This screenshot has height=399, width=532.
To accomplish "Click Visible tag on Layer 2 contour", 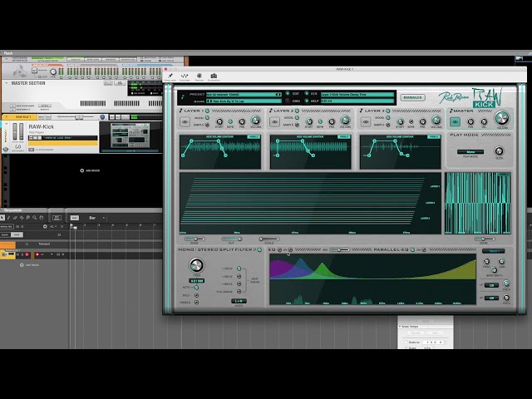I will coord(343,136).
